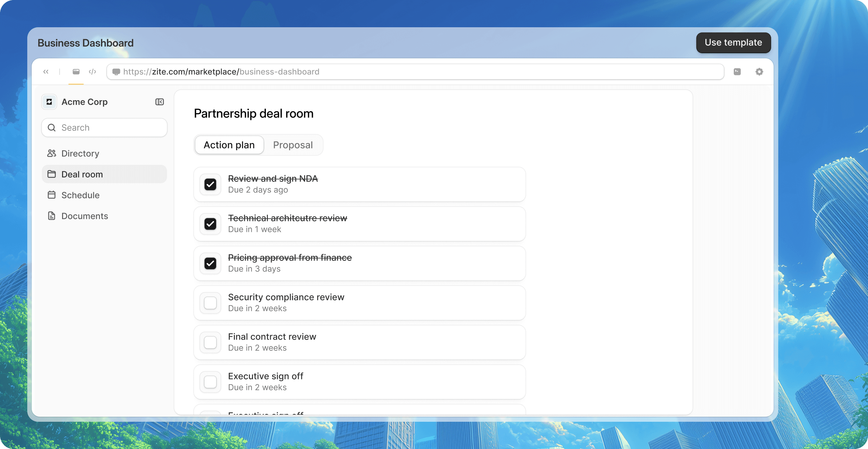Tick the Executive sign off checkbox
The image size is (868, 449).
[210, 382]
